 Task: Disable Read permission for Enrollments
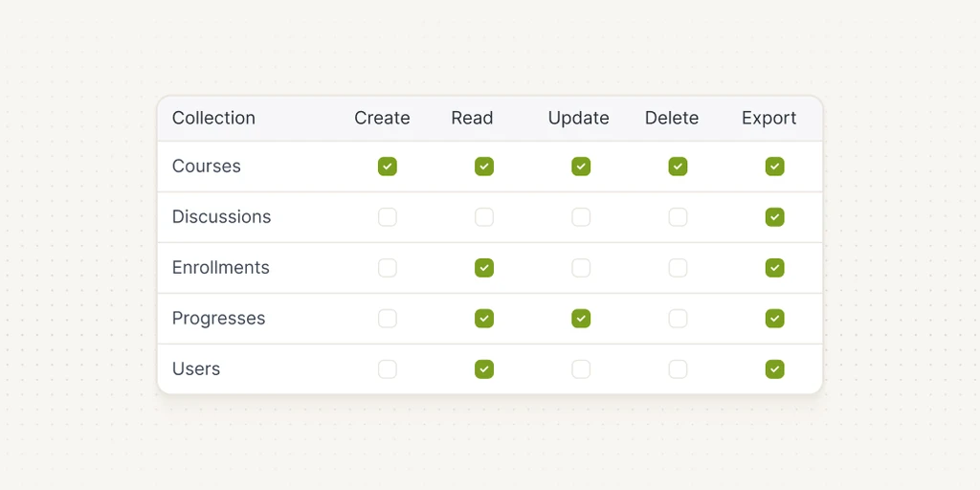coord(483,268)
